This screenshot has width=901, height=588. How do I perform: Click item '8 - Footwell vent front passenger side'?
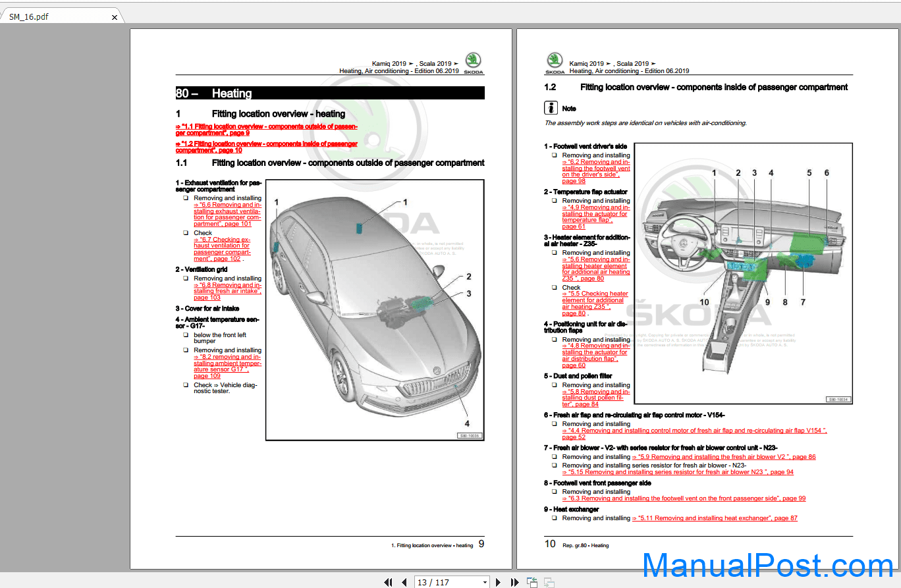click(x=597, y=483)
